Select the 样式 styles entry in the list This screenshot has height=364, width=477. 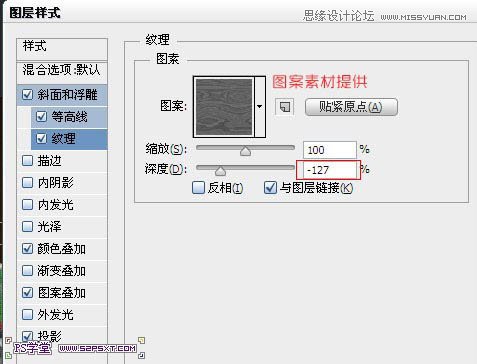62,49
